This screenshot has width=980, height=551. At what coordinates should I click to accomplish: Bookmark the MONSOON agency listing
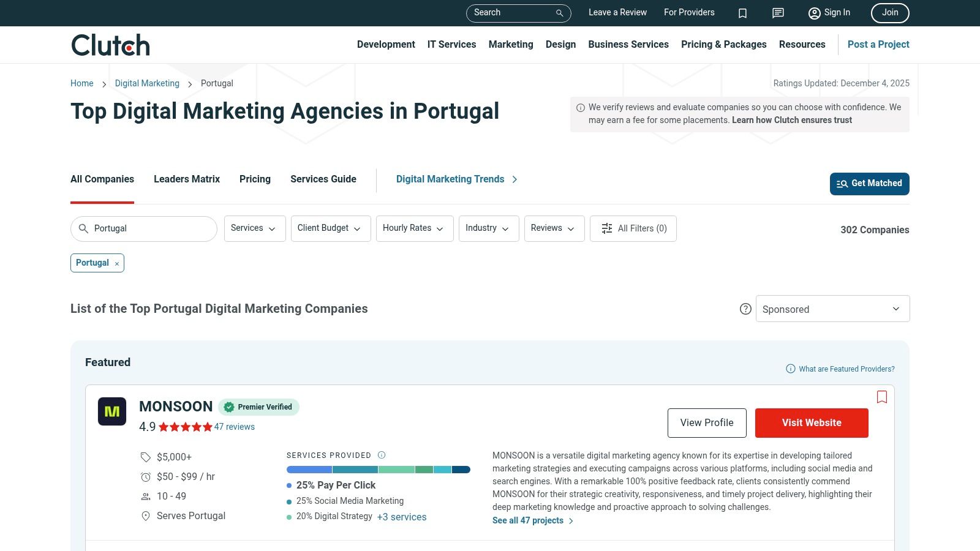tap(882, 397)
